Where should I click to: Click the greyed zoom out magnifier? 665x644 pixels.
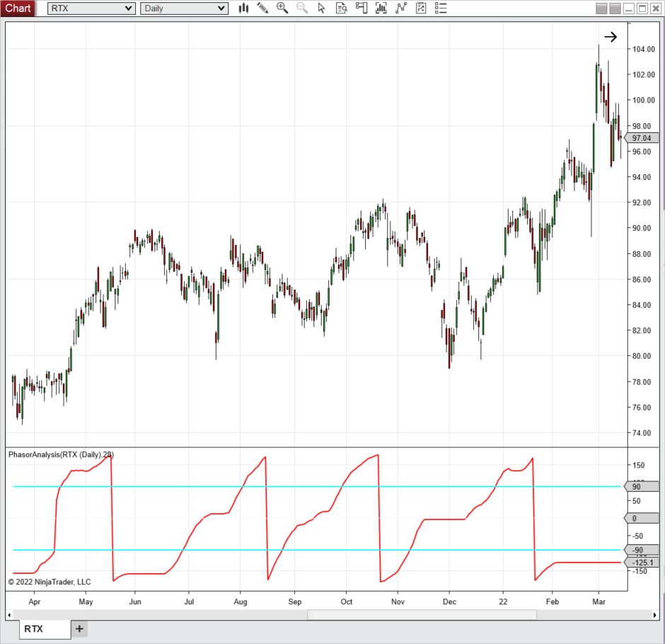click(x=302, y=8)
